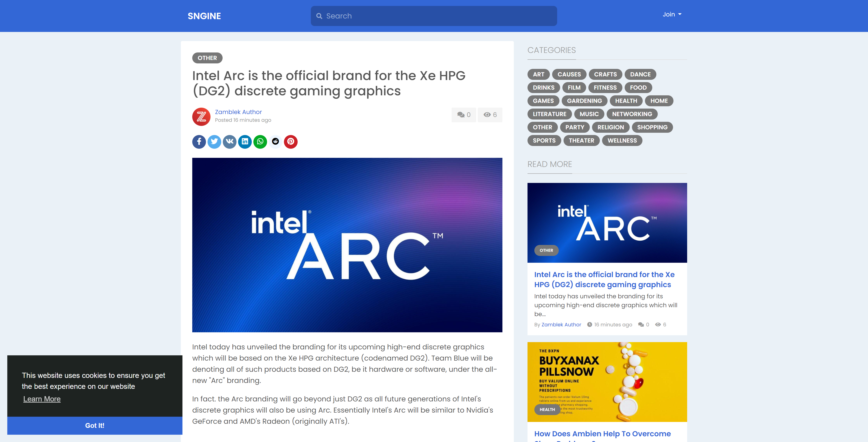The image size is (868, 442).
Task: Open cookie notice Learn More link
Action: (42, 399)
